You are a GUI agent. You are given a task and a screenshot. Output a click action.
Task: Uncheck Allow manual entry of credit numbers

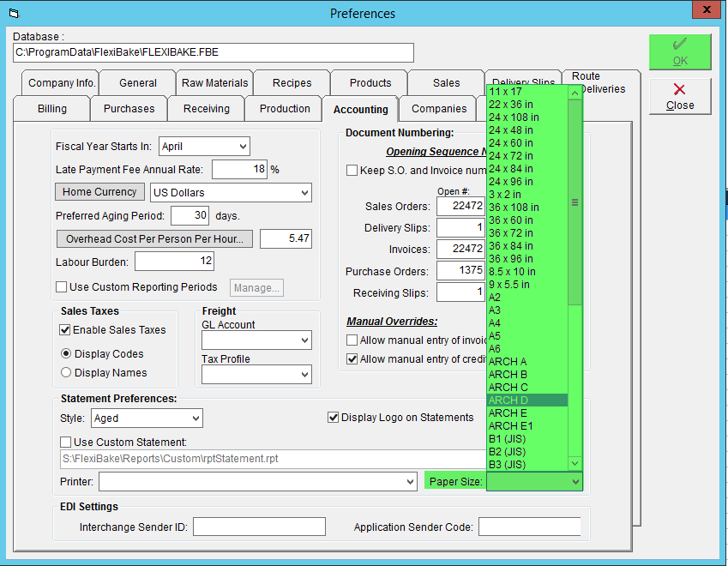click(x=352, y=359)
